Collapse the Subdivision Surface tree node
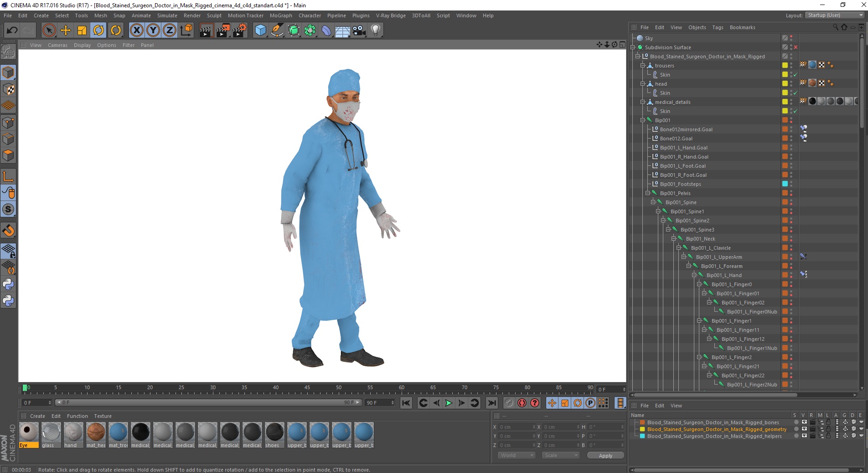 633,47
